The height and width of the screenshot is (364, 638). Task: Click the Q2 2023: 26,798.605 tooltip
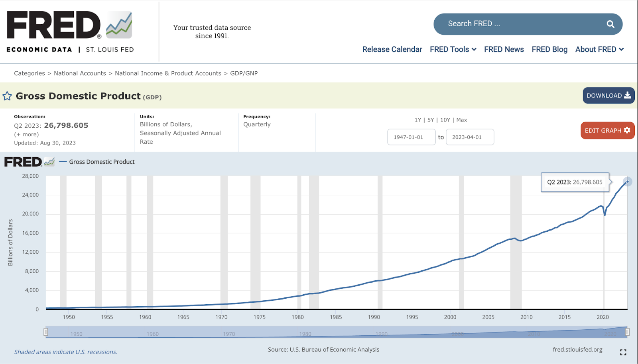(575, 182)
